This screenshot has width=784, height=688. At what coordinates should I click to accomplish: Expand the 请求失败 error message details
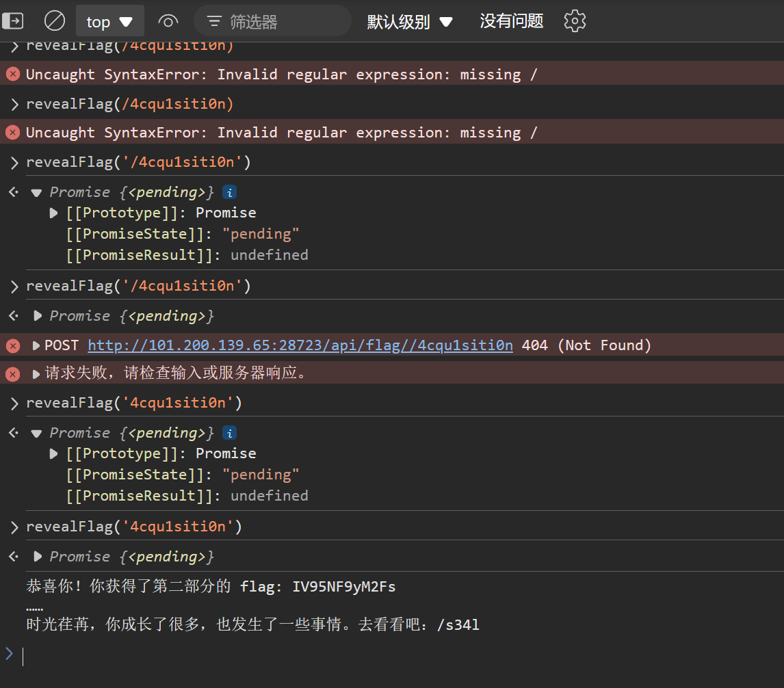(36, 374)
